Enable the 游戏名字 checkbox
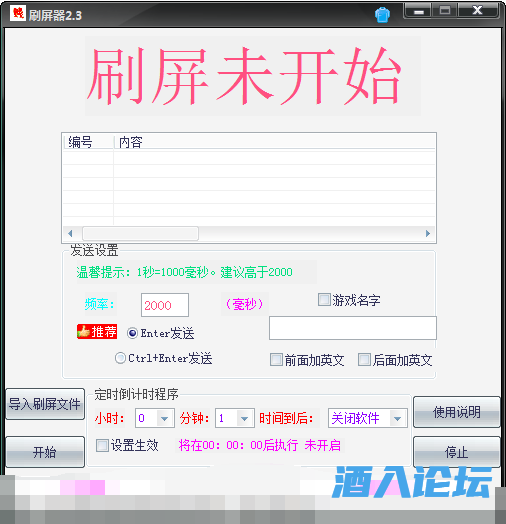This screenshot has width=506, height=524. click(x=324, y=300)
